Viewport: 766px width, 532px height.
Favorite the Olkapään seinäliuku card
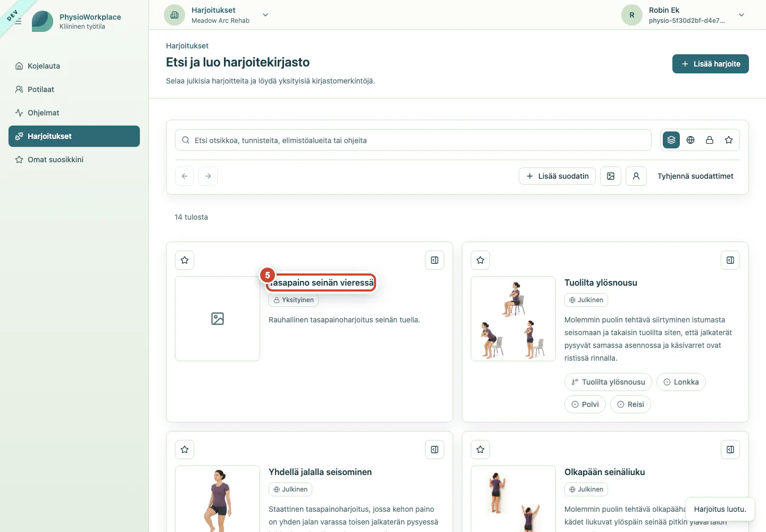pyautogui.click(x=480, y=450)
